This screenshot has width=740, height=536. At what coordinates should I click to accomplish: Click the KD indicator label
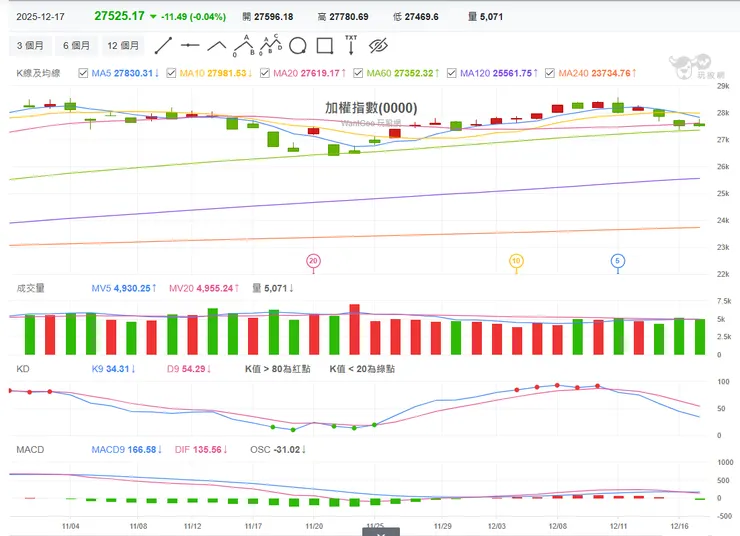click(x=23, y=369)
